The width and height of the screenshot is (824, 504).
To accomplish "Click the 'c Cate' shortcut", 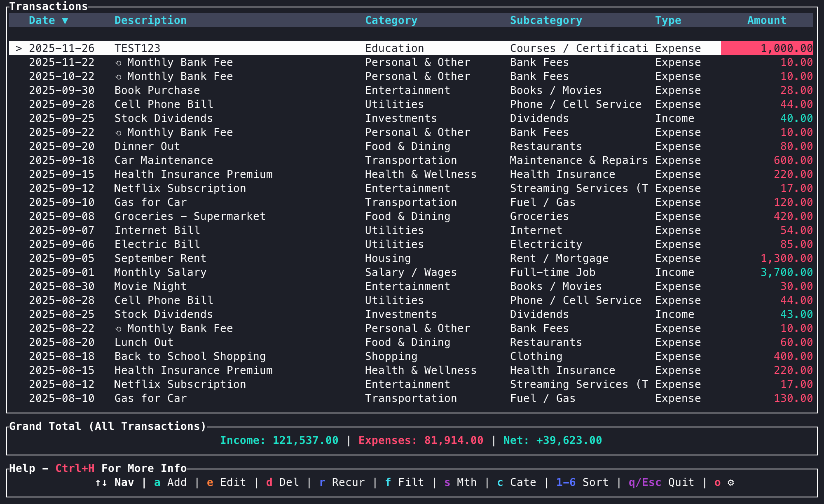I will tap(516, 482).
